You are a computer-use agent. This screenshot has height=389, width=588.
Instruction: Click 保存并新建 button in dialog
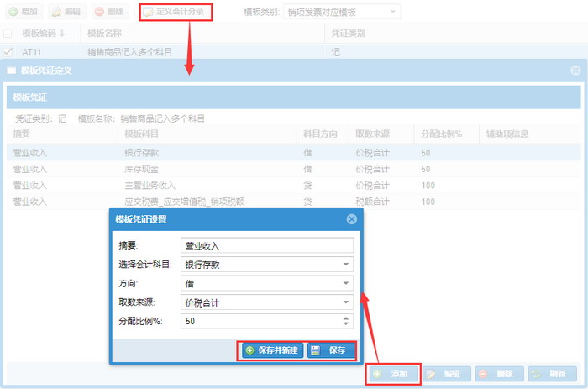270,350
